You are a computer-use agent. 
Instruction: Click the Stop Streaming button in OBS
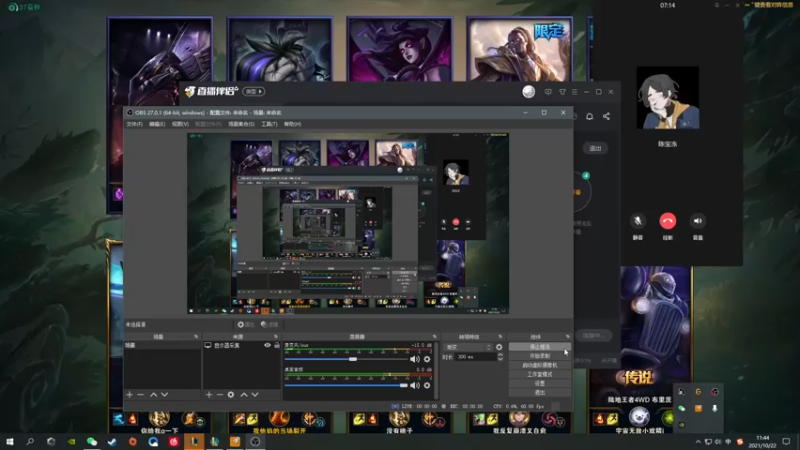540,347
